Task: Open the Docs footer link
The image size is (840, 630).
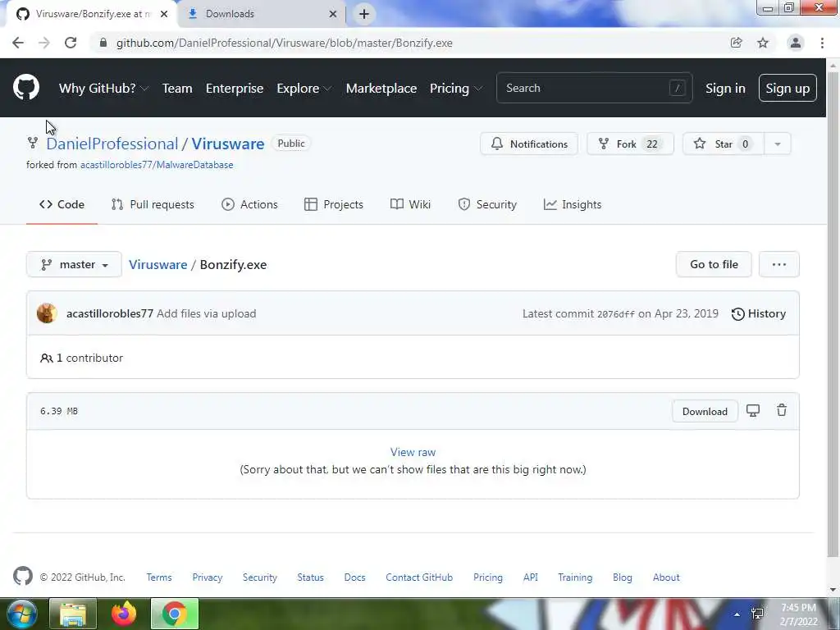Action: [354, 577]
